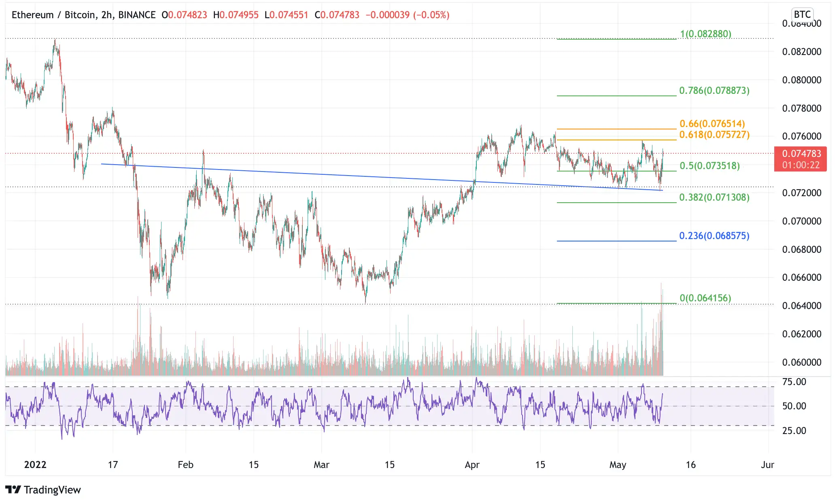Click the high value H0.074955
Screen dimensions: 839x504
click(236, 15)
